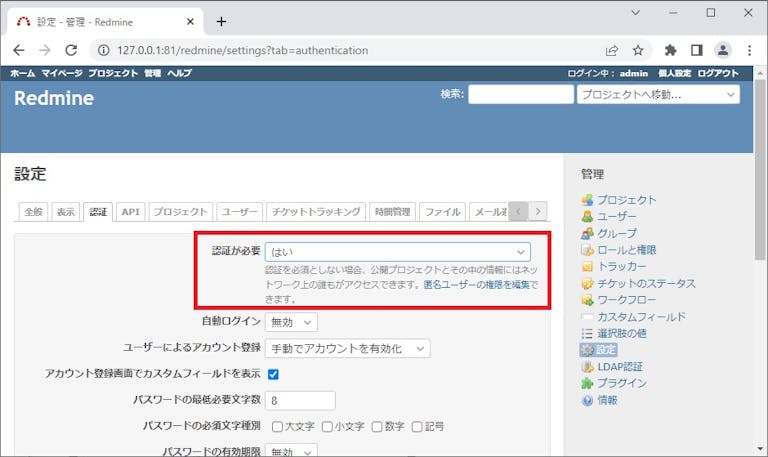768x457 pixels.
Task: Click the admin user link
Action: pos(633,73)
